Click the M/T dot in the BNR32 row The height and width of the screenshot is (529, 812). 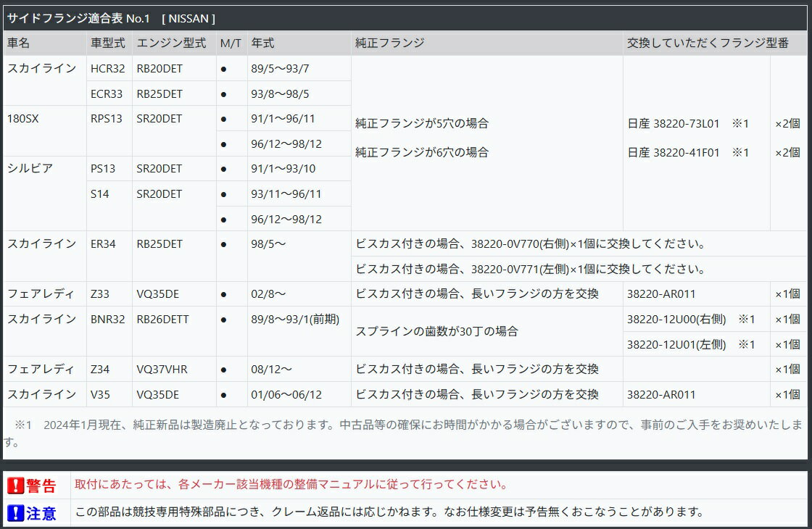(223, 319)
